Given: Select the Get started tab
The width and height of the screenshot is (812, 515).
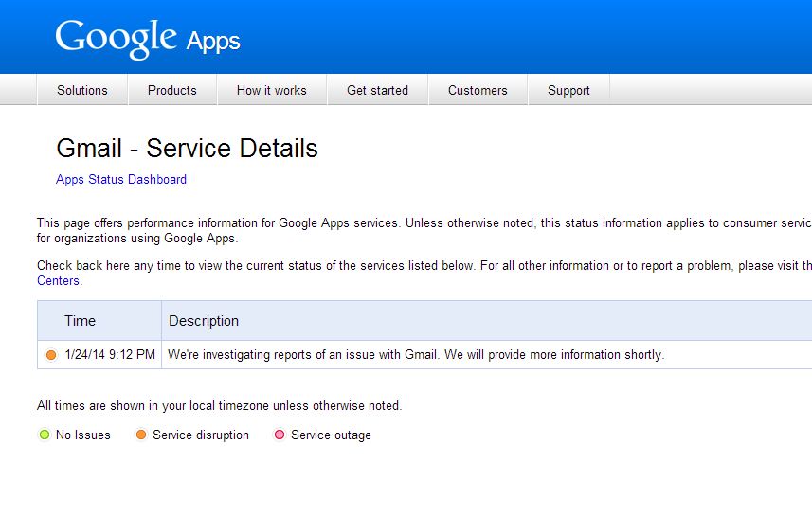Looking at the screenshot, I should click(377, 90).
